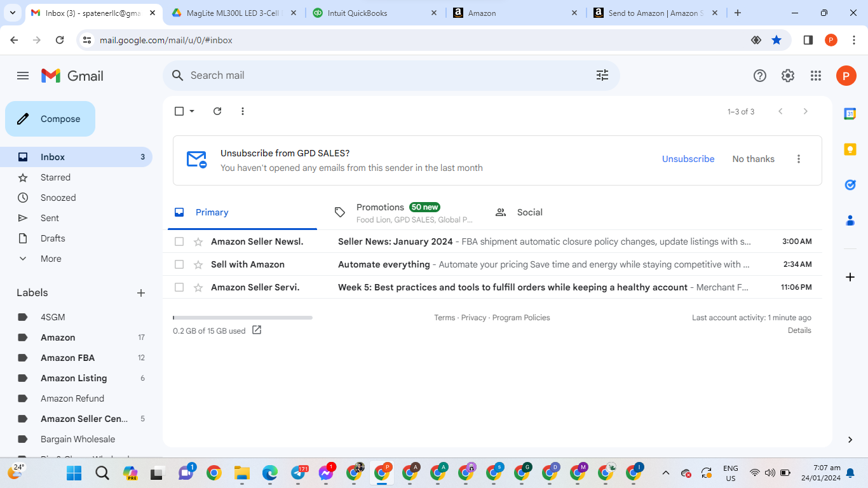This screenshot has height=488, width=868.
Task: Refresh the inbox with the toolbar icon
Action: tap(217, 111)
